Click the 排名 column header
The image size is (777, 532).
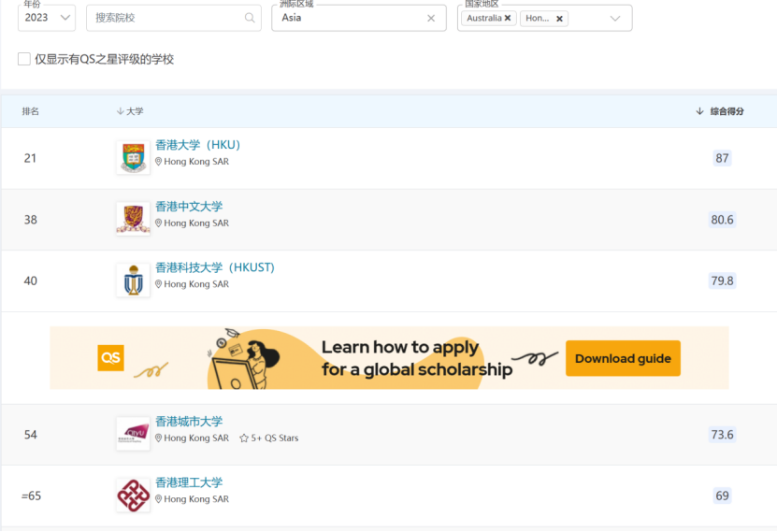pyautogui.click(x=30, y=111)
